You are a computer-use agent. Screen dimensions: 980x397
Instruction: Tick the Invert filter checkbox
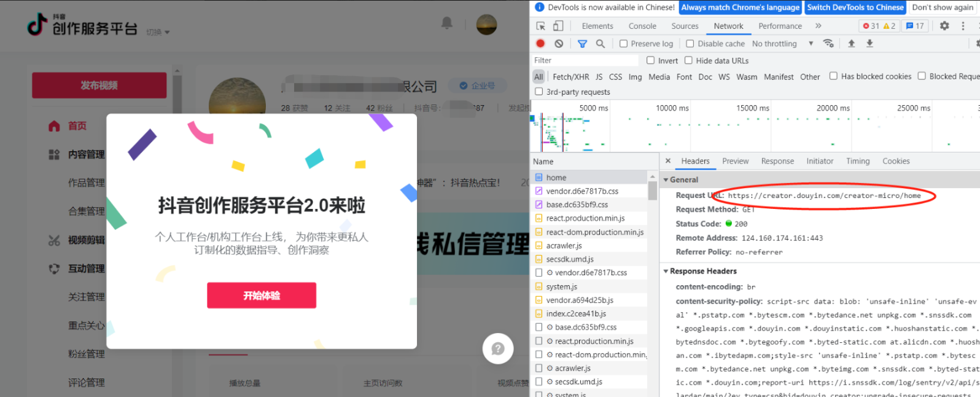(x=650, y=60)
